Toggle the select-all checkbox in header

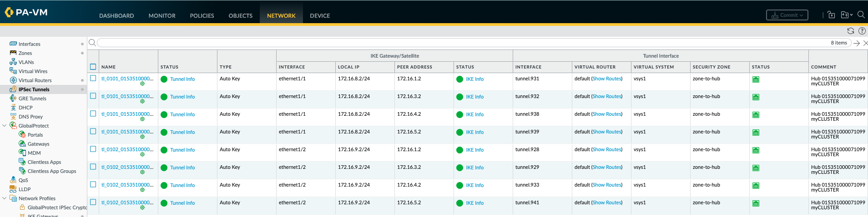93,67
